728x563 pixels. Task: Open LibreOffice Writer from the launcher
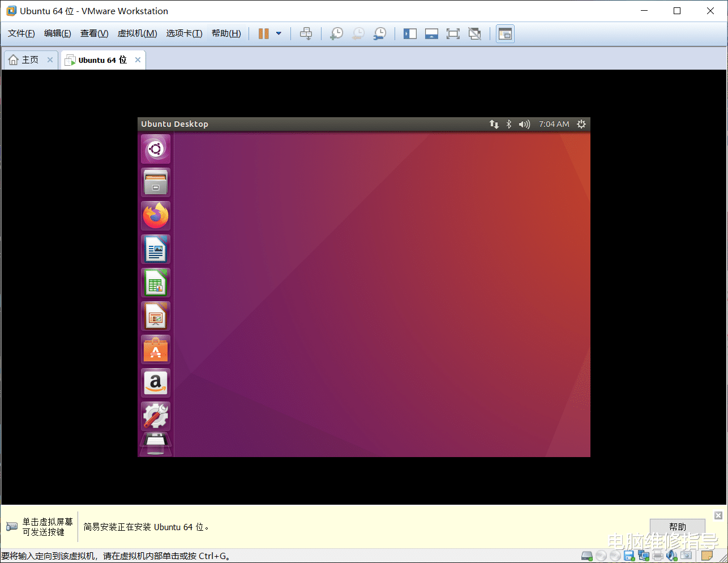point(156,249)
